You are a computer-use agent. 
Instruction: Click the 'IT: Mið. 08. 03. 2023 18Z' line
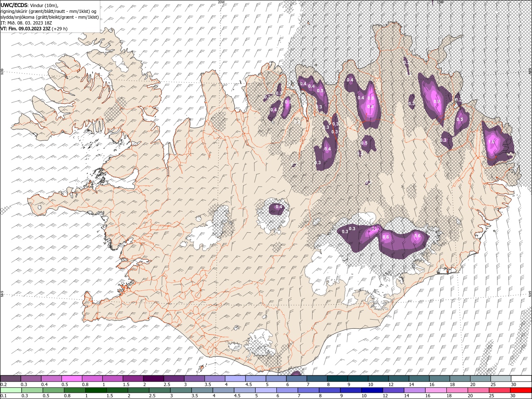26,23
